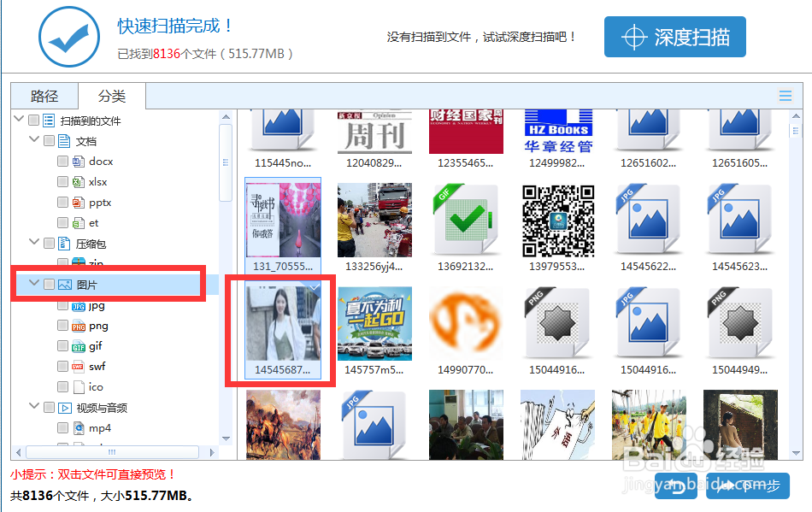Collapse the 文档 category
Screen dimensions: 812x512
(x=34, y=139)
